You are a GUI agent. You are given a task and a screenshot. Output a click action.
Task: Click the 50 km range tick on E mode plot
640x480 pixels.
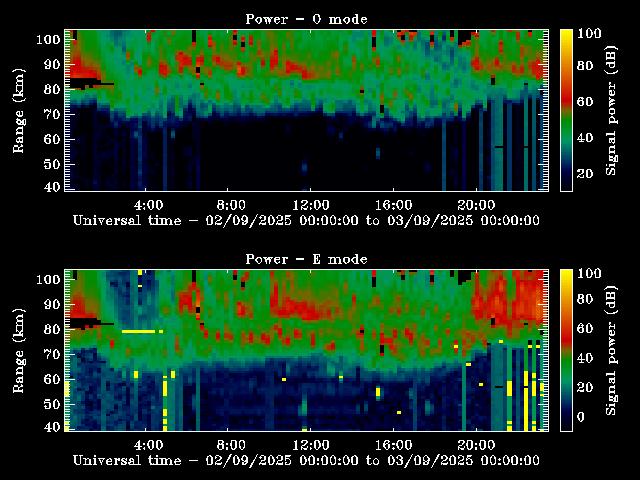49,403
